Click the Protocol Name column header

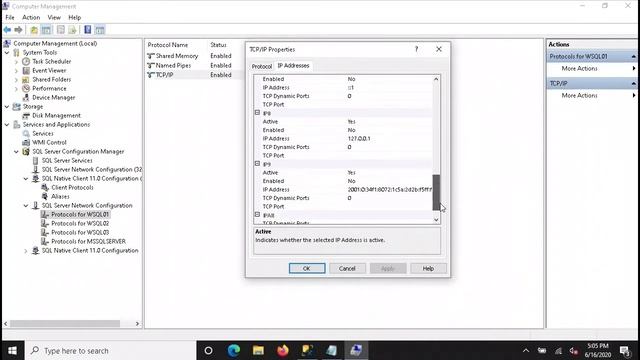[168, 45]
